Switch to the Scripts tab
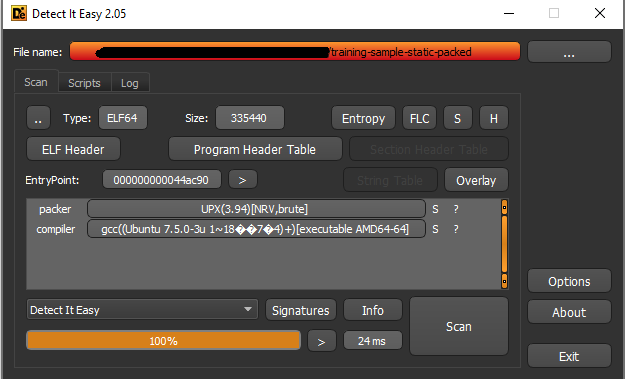 click(84, 83)
